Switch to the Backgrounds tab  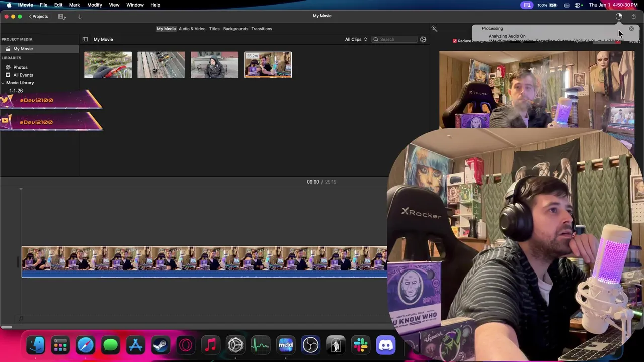click(235, 29)
